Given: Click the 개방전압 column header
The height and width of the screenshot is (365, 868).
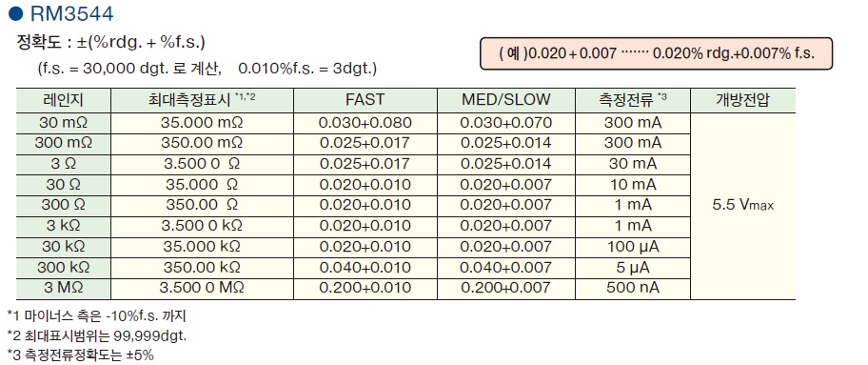Looking at the screenshot, I should (x=743, y=100).
